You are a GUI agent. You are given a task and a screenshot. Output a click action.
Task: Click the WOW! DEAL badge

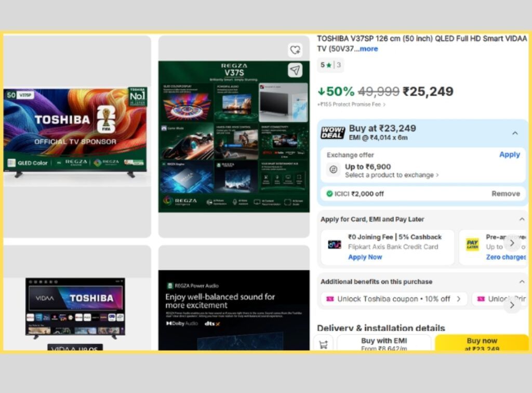[333, 133]
